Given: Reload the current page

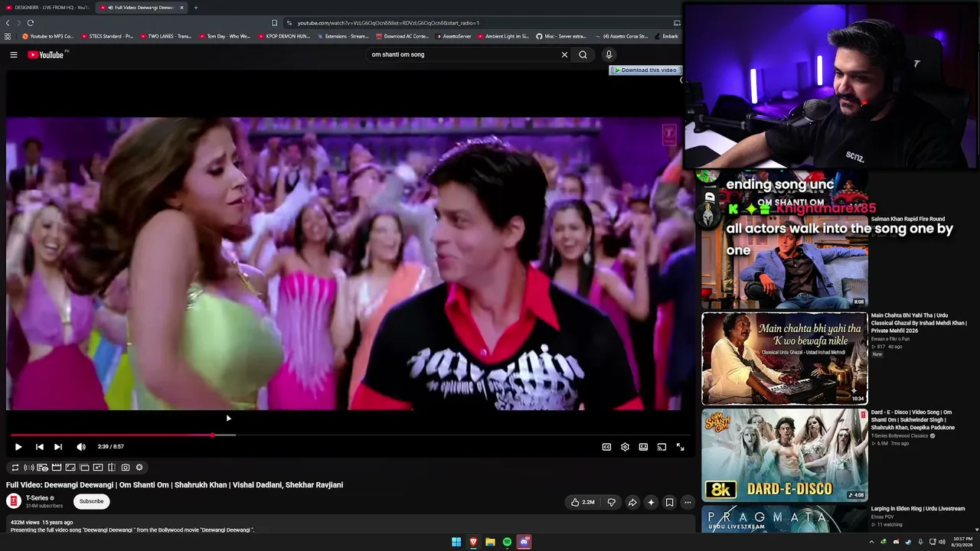Looking at the screenshot, I should click(x=31, y=23).
